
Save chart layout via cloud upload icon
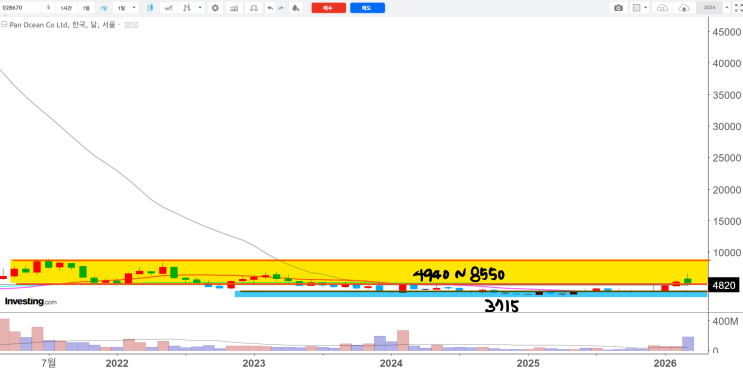[x=684, y=8]
